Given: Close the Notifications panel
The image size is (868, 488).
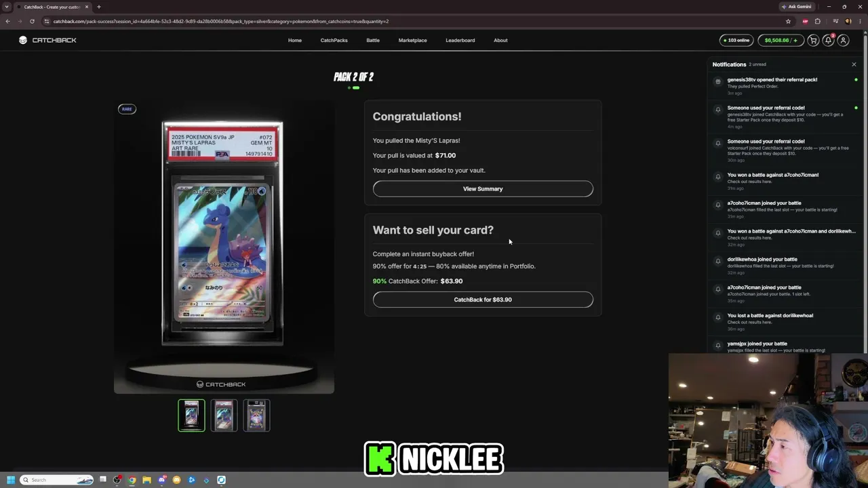Looking at the screenshot, I should (854, 64).
